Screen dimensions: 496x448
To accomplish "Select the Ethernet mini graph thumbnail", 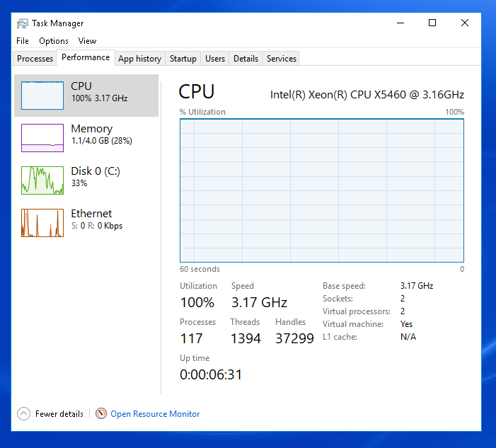I will coord(42,223).
